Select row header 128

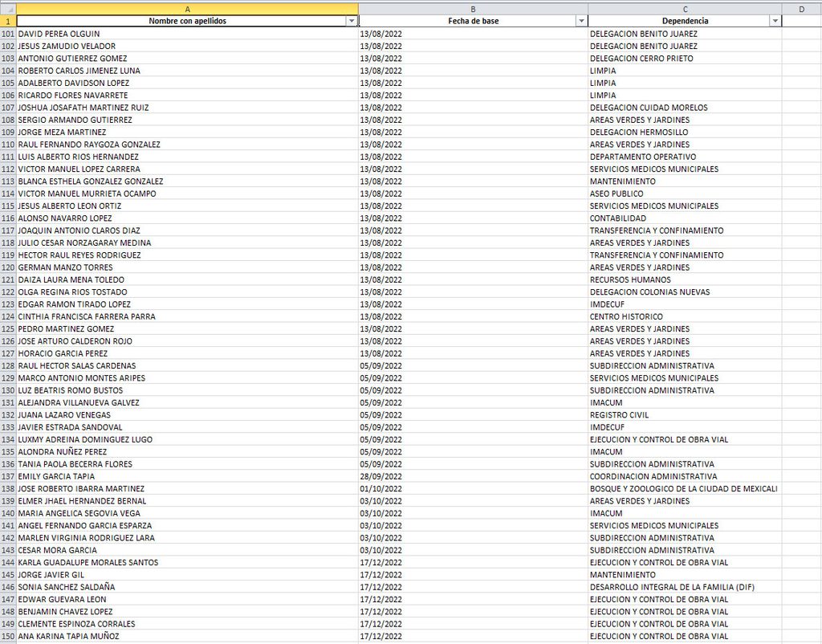click(x=8, y=365)
